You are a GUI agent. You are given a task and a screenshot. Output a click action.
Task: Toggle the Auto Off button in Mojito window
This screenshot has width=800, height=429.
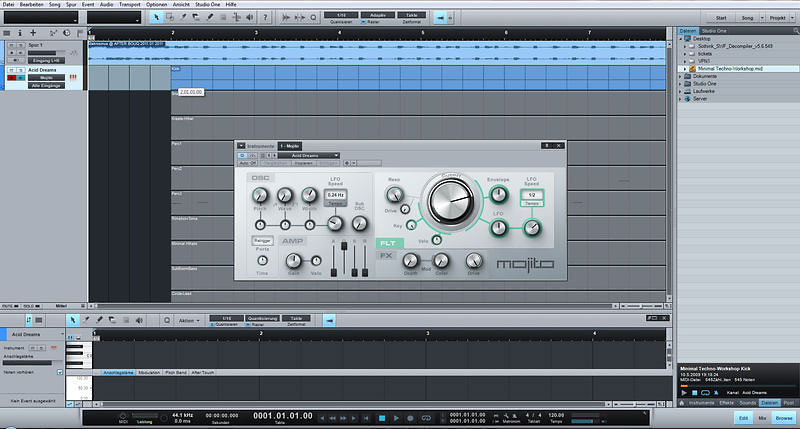tap(247, 163)
